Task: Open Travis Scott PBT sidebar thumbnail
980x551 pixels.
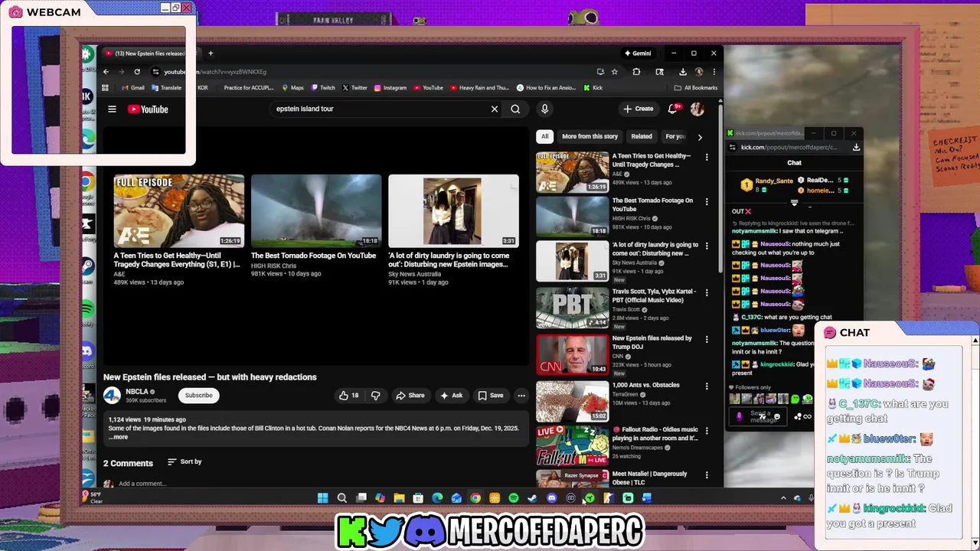Action: (572, 308)
